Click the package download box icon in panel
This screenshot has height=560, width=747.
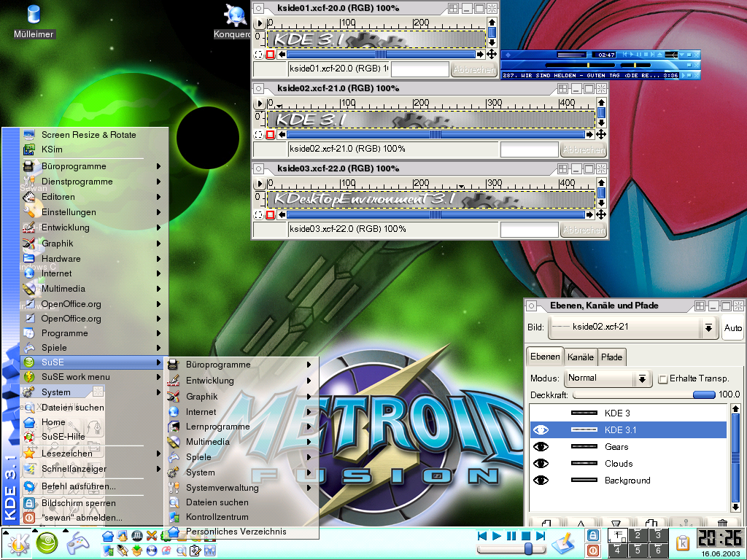coord(136,550)
